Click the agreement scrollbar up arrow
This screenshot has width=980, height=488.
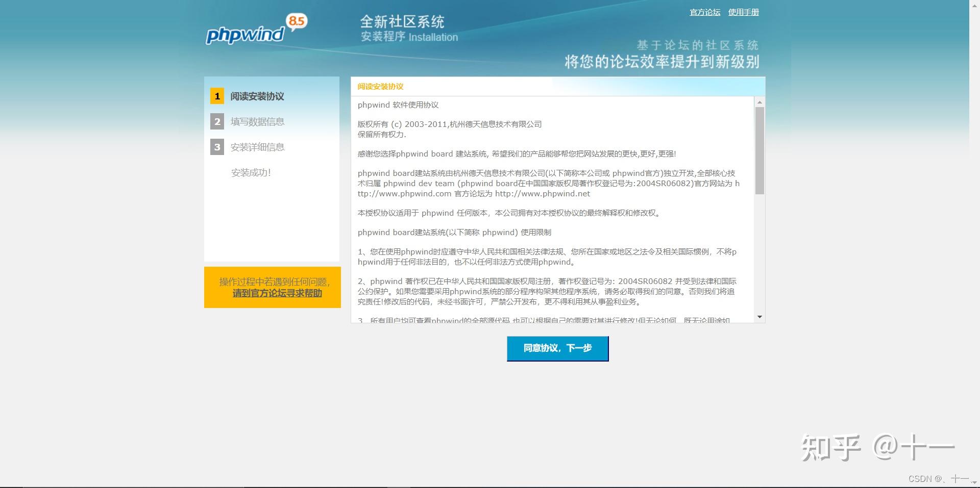(x=759, y=102)
